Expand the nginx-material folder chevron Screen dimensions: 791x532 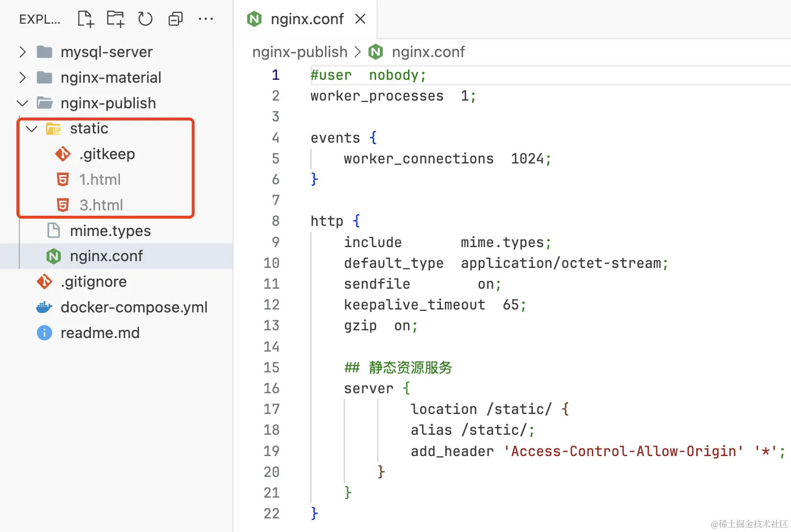[22, 77]
